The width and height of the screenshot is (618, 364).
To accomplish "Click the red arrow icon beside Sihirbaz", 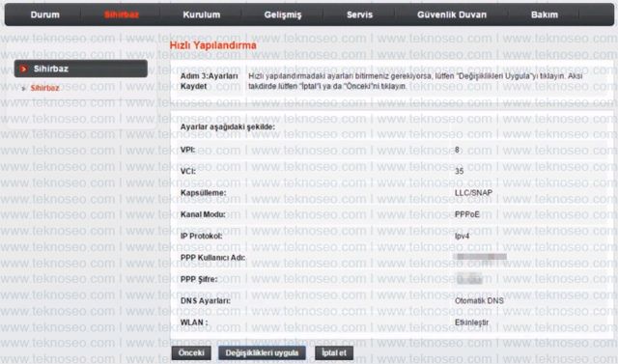I will [x=23, y=69].
